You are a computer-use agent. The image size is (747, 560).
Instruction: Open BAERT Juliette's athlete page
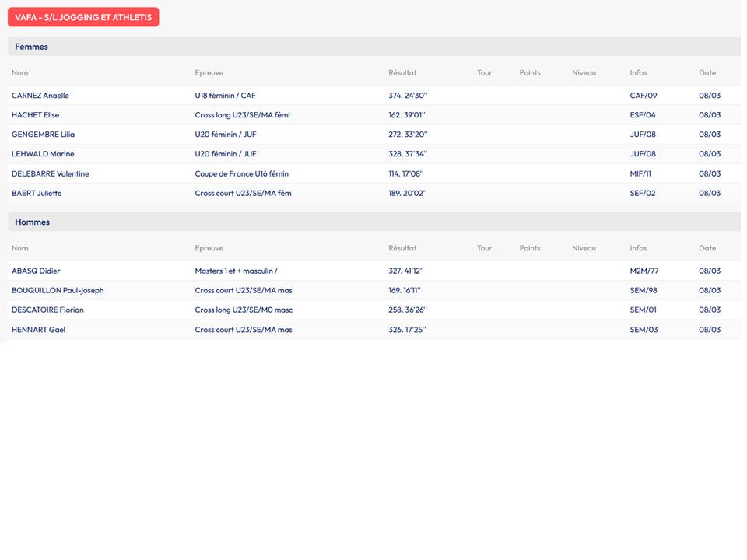(x=37, y=193)
